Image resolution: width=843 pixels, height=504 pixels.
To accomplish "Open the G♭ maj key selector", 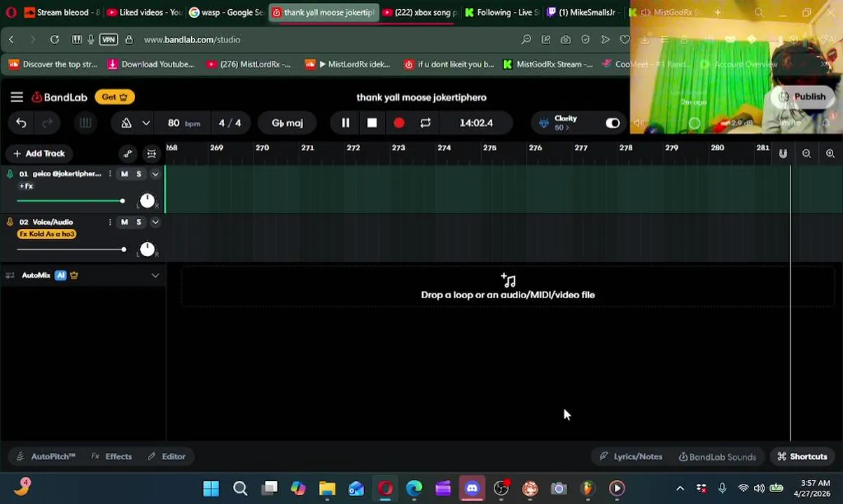I will (287, 123).
